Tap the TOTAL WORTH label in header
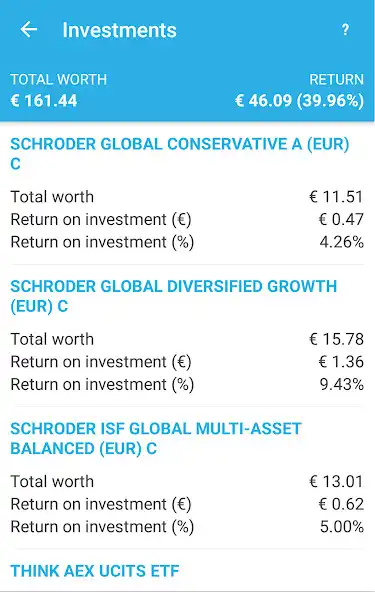 [x=59, y=79]
